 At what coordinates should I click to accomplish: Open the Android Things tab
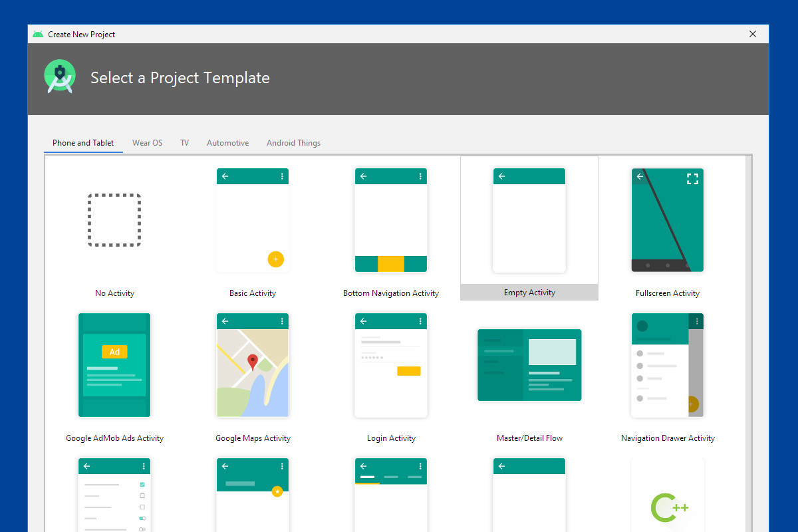[x=293, y=143]
